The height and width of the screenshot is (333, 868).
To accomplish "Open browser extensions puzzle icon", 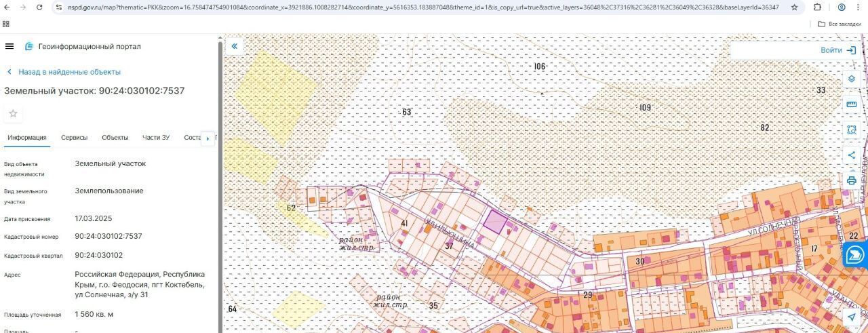I will tap(817, 7).
